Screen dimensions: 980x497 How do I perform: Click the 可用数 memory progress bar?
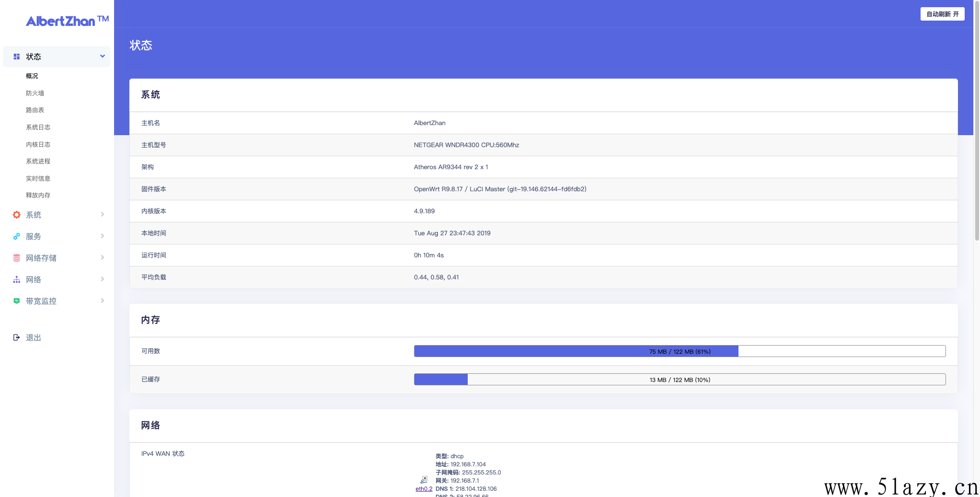[x=680, y=351]
